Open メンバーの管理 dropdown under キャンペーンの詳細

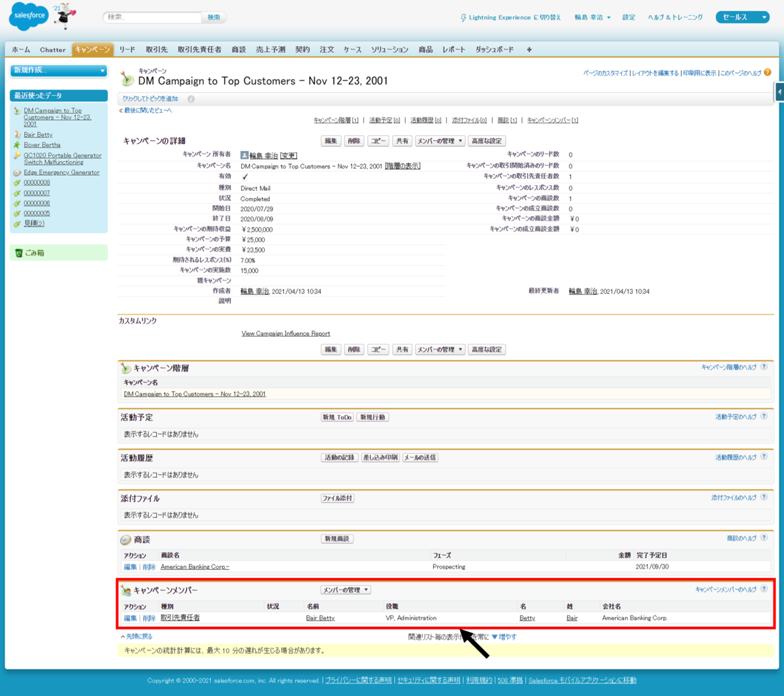pyautogui.click(x=440, y=141)
